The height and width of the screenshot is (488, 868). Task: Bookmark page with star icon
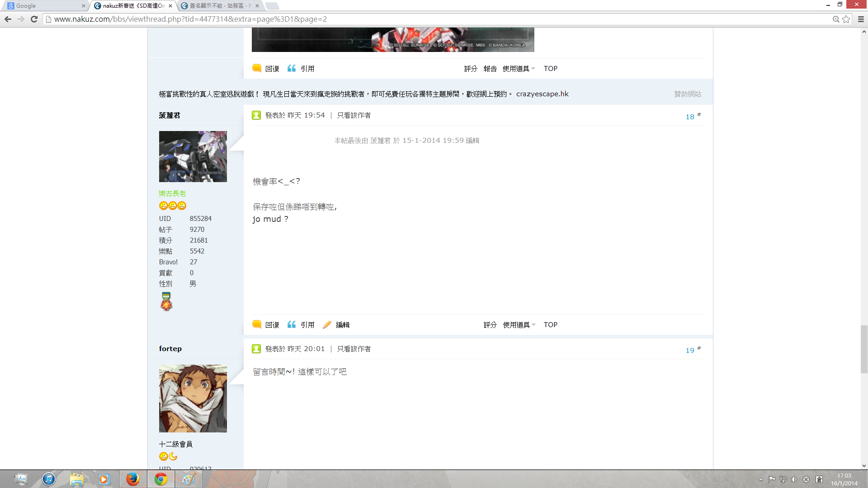coord(846,19)
